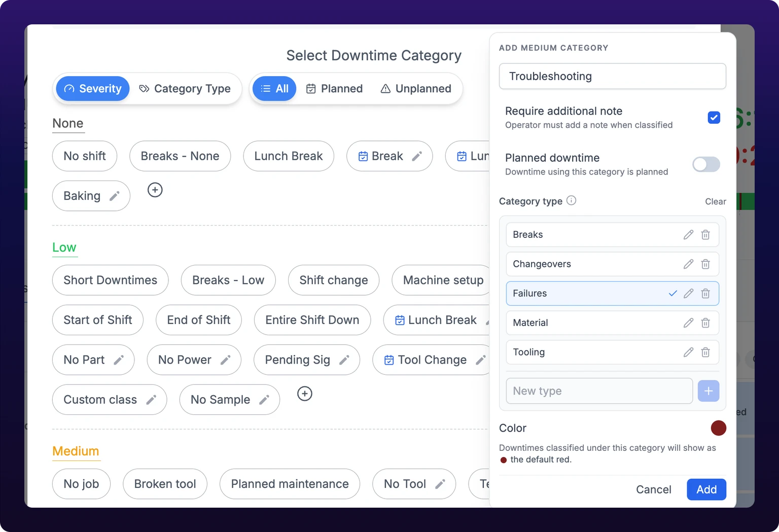Focus the Troubleshooting category name field
Image resolution: width=779 pixels, height=532 pixels.
coord(613,76)
